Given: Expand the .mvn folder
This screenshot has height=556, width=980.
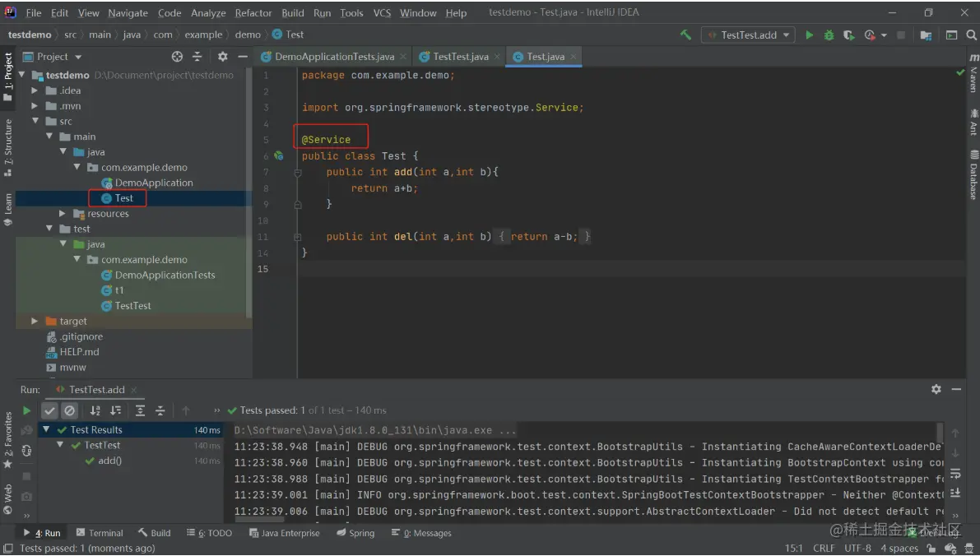Looking at the screenshot, I should point(35,106).
